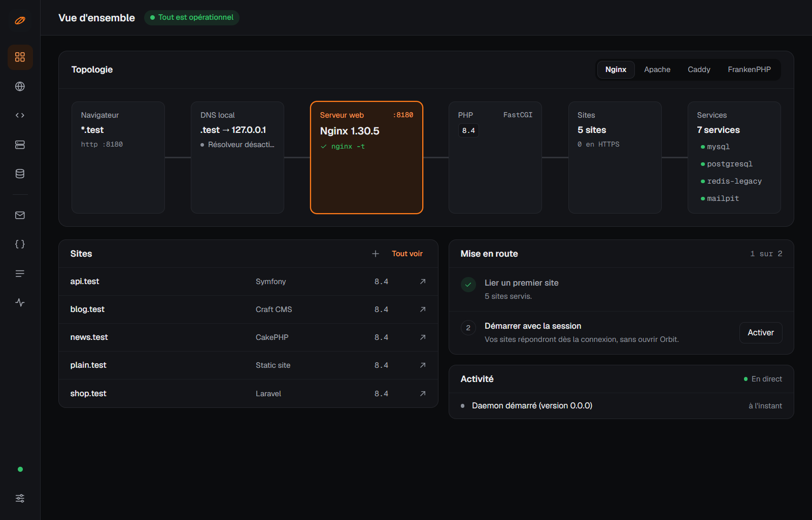Open the dashboard grid icon in sidebar

point(20,57)
